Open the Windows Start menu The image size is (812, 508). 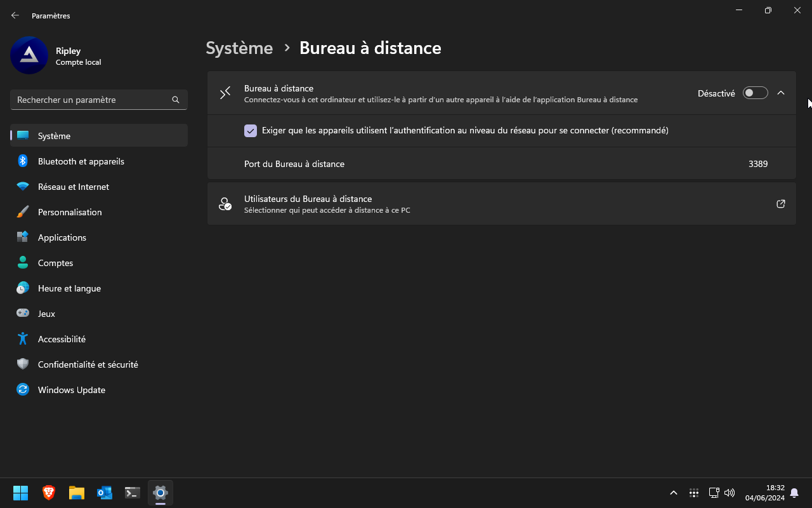click(21, 493)
